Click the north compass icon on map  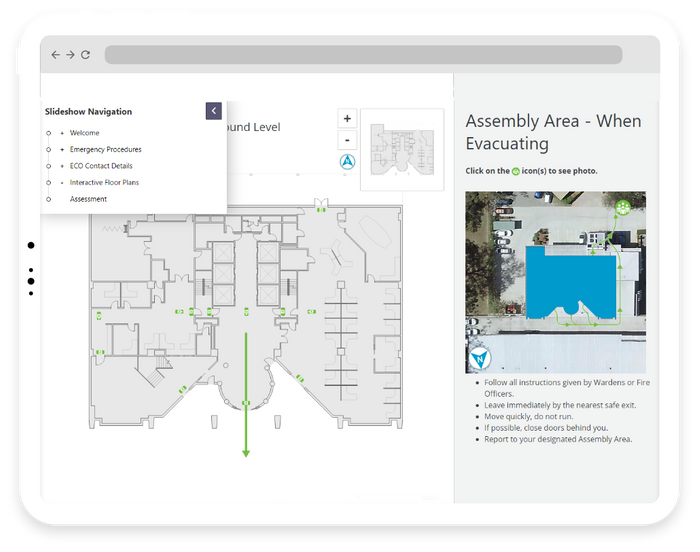[347, 161]
